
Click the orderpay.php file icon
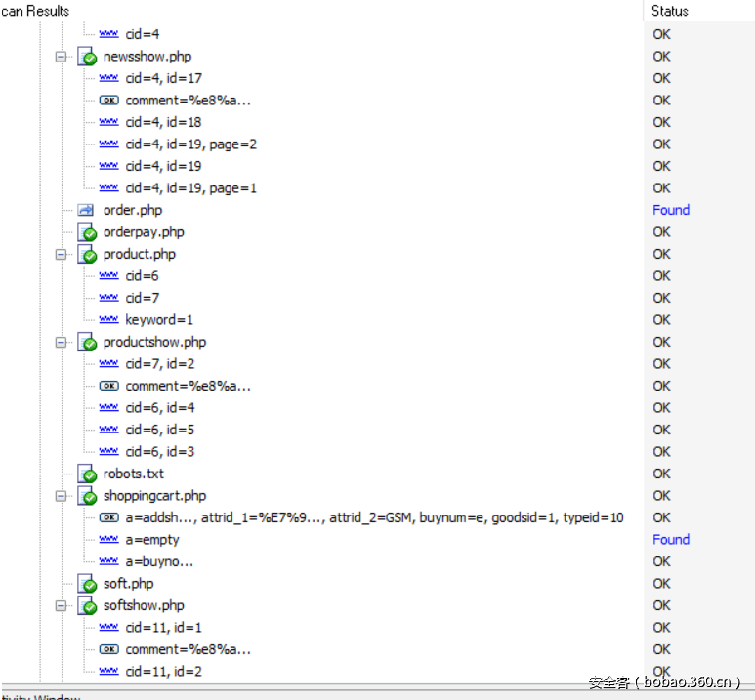point(87,232)
